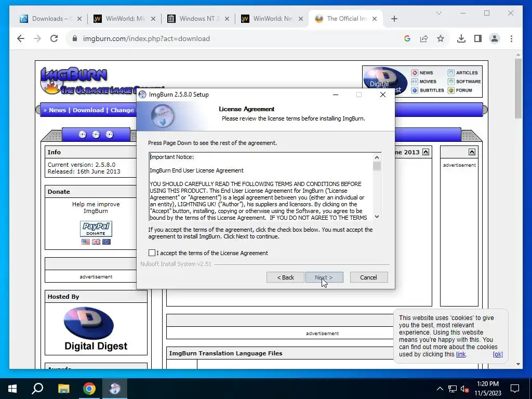Image resolution: width=532 pixels, height=399 pixels.
Task: Click Digital Digest ARTICLES link
Action: pos(463,73)
